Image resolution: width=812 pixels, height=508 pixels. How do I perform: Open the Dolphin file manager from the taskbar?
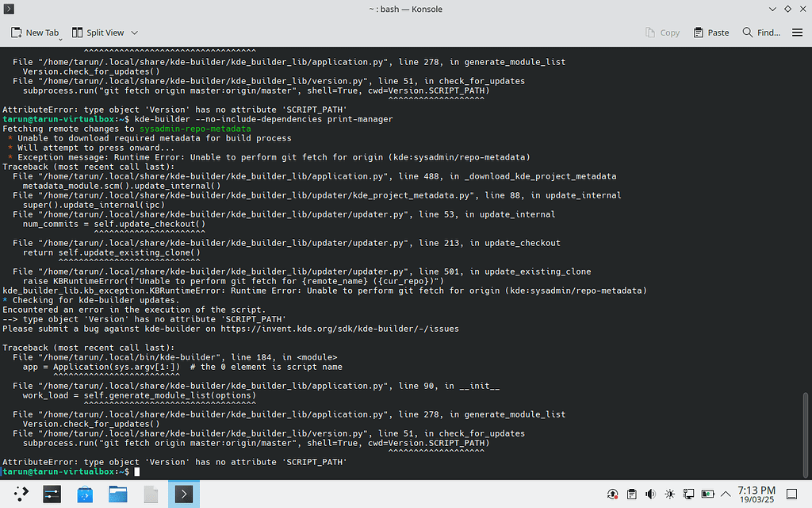click(x=117, y=494)
